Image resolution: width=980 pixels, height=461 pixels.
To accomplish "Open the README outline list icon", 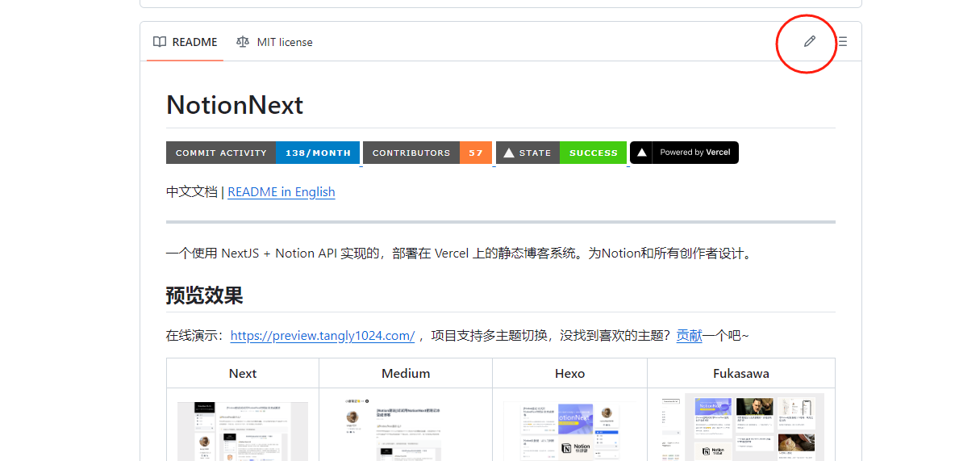I will [x=842, y=41].
